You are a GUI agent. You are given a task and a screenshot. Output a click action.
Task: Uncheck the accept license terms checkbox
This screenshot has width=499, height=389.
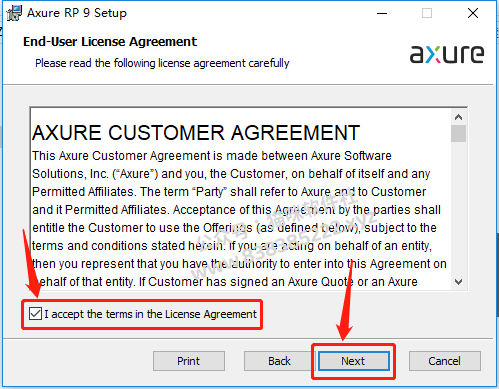click(x=35, y=314)
